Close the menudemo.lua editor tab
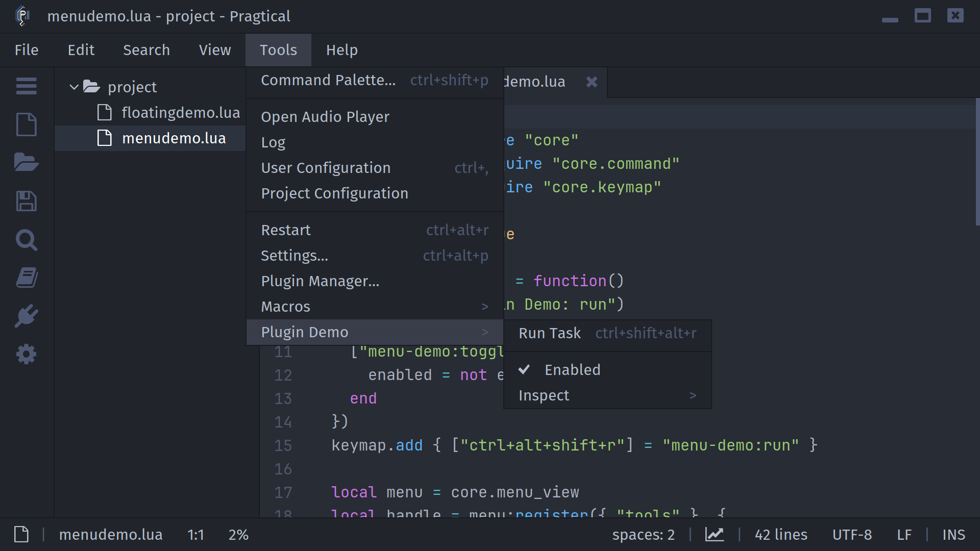The image size is (980, 551). [592, 82]
